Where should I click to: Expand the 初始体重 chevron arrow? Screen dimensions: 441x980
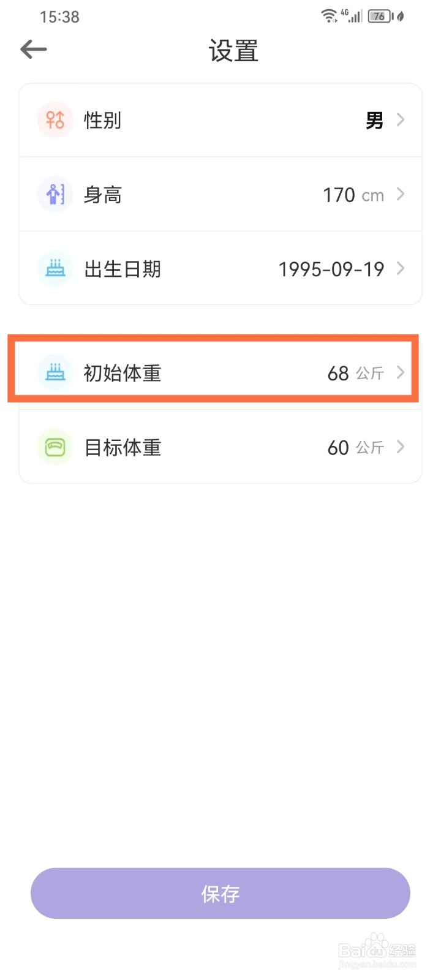click(401, 372)
